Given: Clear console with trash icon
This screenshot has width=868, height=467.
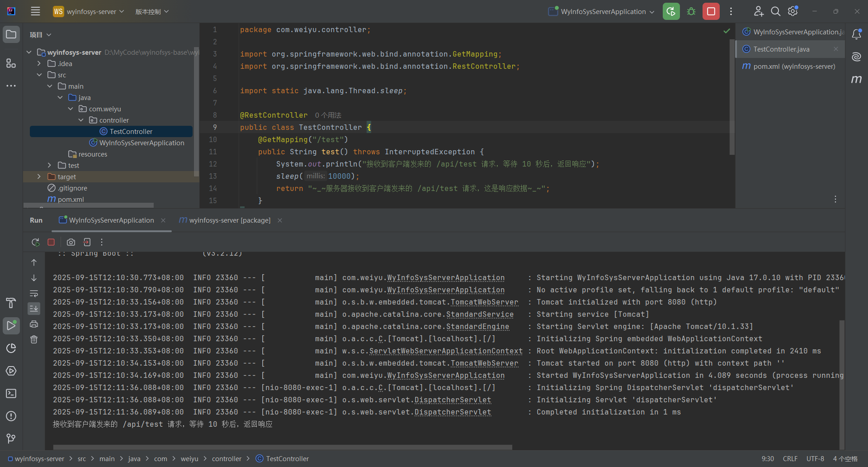Looking at the screenshot, I should [x=34, y=339].
